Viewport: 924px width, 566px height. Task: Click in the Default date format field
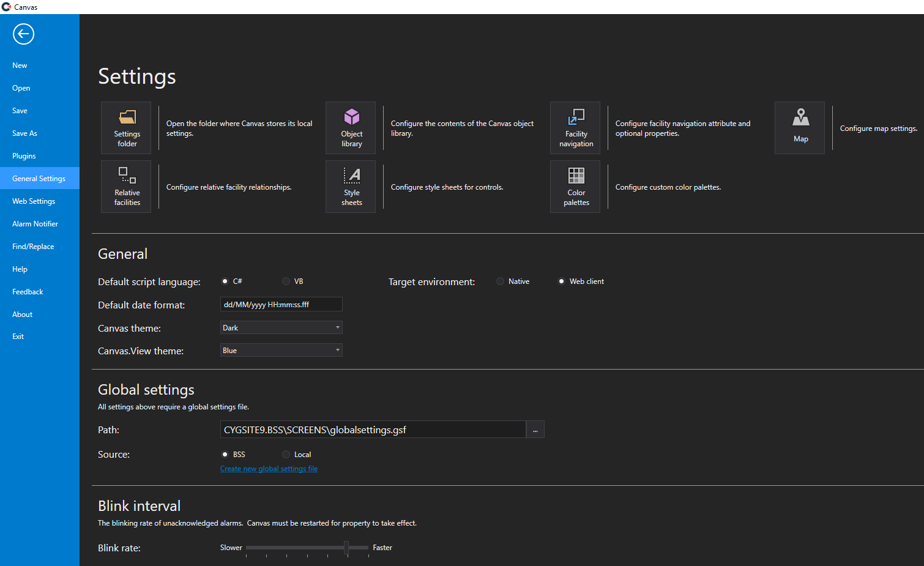pos(281,305)
